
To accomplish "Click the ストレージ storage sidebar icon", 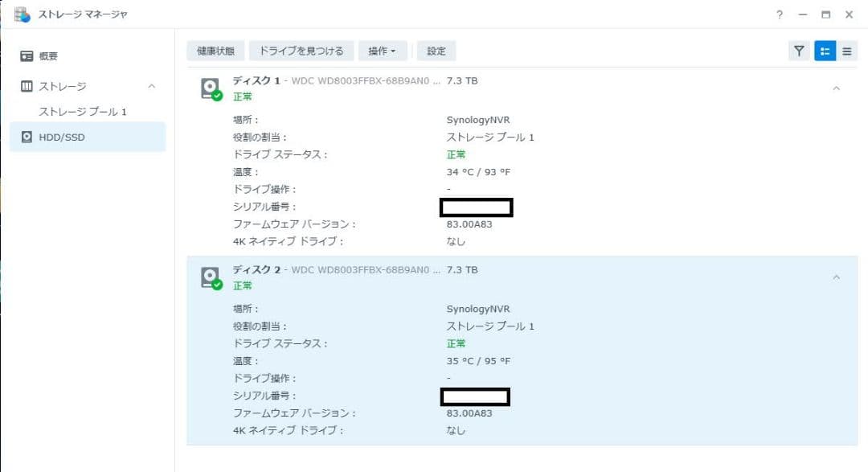I will [x=27, y=86].
